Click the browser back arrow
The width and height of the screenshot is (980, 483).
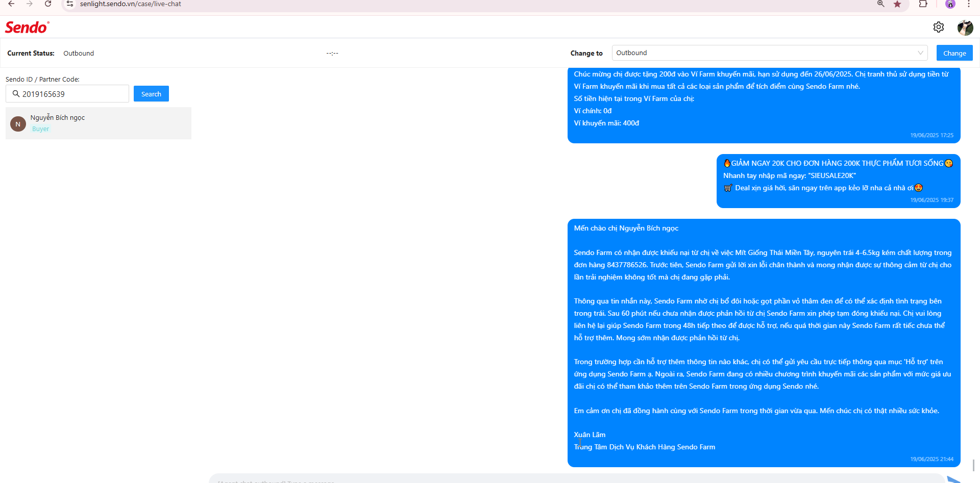click(11, 4)
